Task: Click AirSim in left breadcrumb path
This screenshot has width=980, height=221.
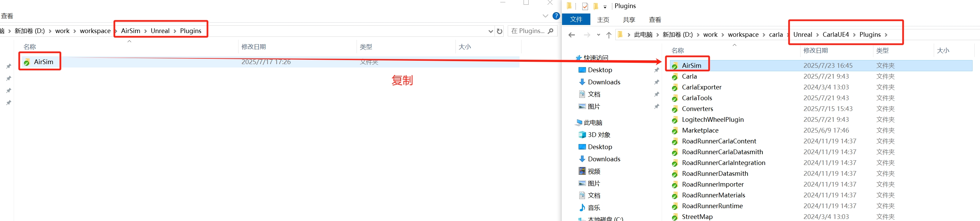Action: point(131,31)
